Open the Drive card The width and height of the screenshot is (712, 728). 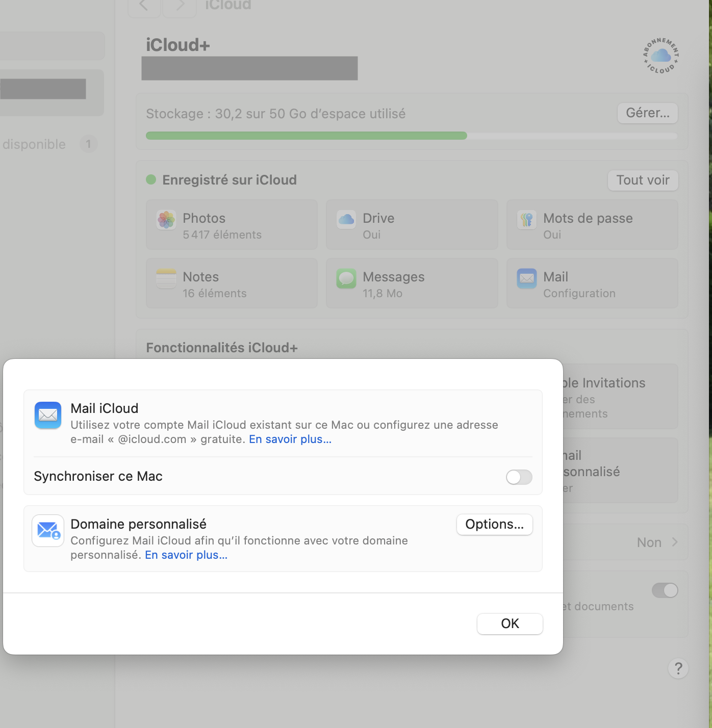(x=412, y=224)
